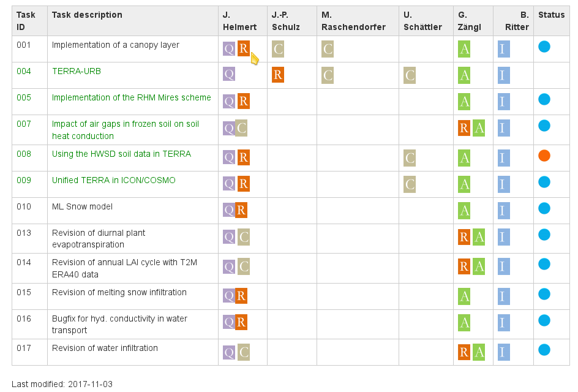Click the blue status dot for task 001

544,47
